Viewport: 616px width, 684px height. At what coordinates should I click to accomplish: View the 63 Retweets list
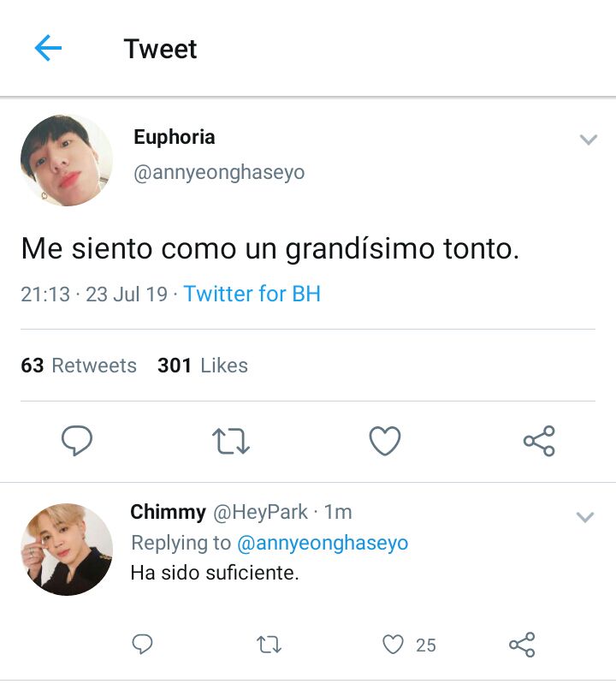click(x=79, y=366)
